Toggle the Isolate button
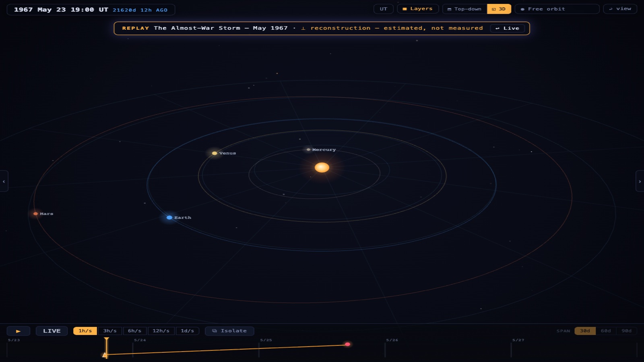644x362 pixels. point(229,331)
